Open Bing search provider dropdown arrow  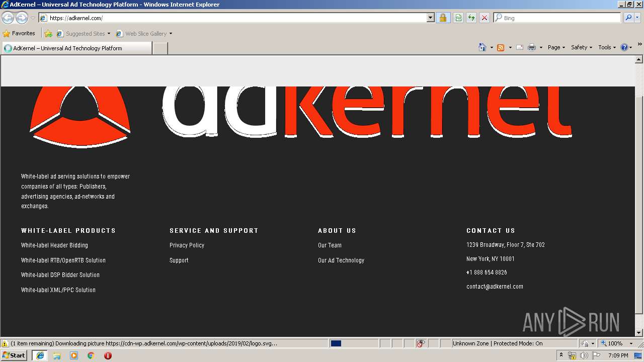[638, 18]
